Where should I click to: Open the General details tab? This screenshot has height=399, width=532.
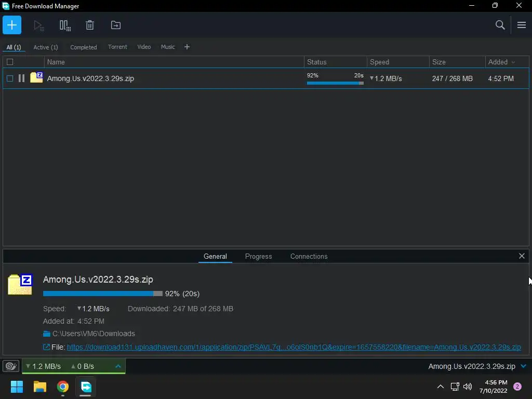[215, 257]
